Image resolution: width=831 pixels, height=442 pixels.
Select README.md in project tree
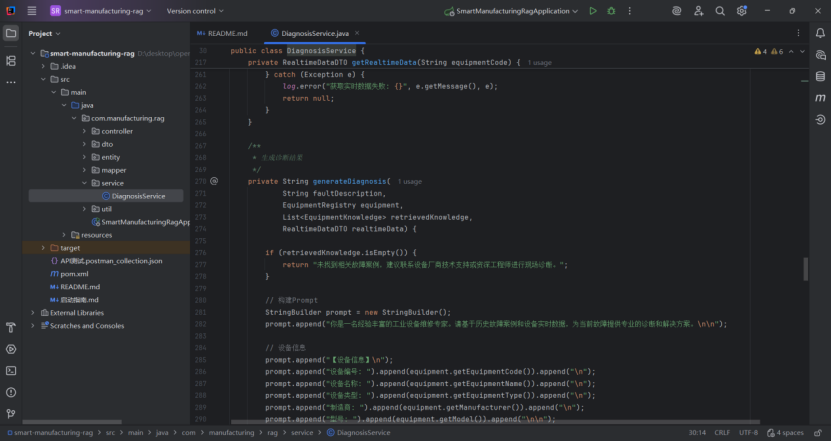pyautogui.click(x=75, y=287)
